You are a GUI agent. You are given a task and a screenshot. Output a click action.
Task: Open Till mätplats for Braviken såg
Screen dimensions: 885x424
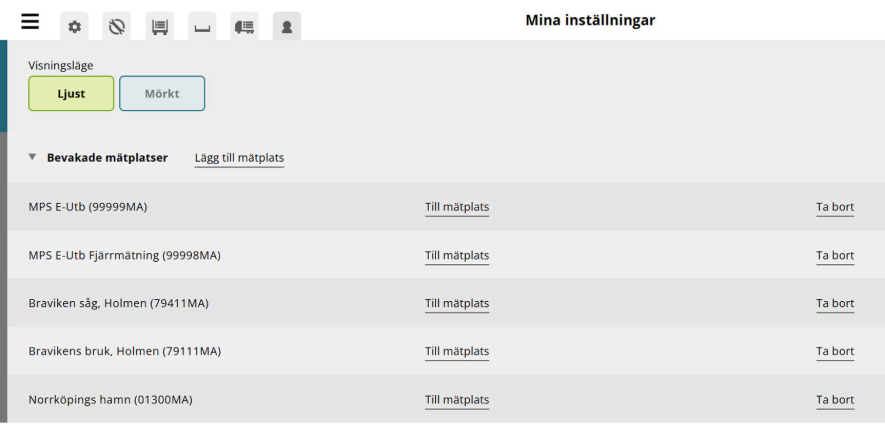point(457,303)
